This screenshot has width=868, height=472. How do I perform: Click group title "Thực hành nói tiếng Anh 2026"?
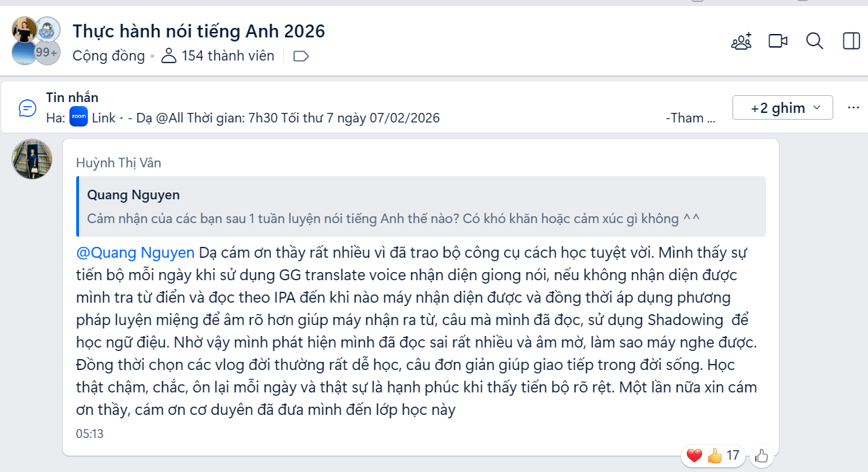tap(199, 31)
